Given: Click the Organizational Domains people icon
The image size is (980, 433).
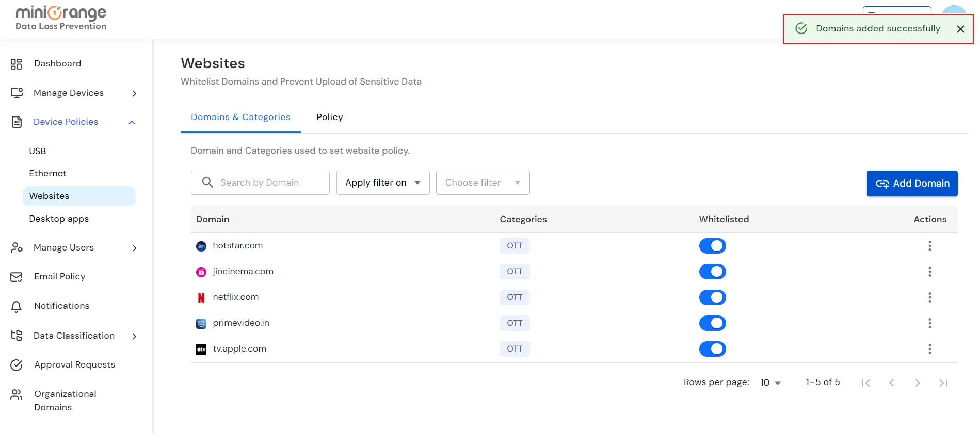Looking at the screenshot, I should tap(17, 394).
